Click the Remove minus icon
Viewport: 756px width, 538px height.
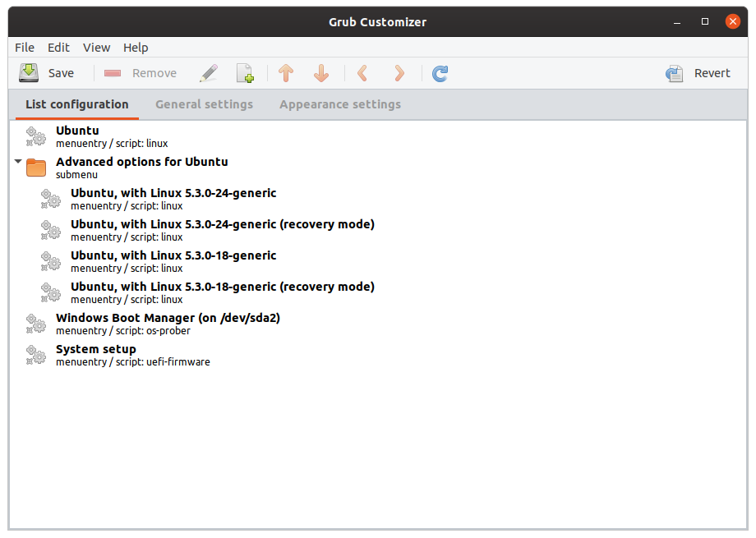[x=113, y=73]
